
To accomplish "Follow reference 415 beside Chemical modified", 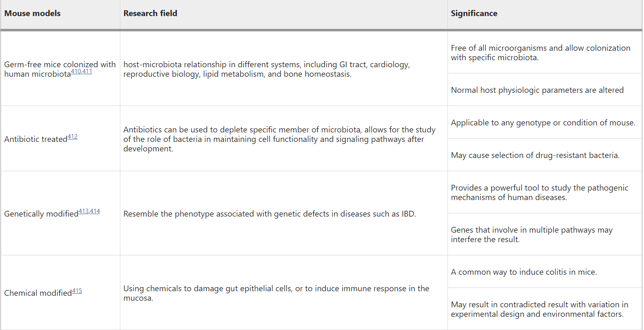I will pos(77,291).
